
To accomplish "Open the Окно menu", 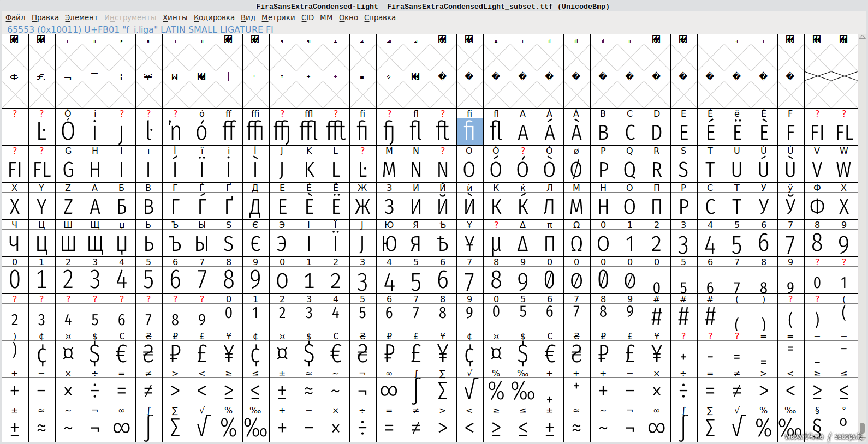I will point(348,17).
